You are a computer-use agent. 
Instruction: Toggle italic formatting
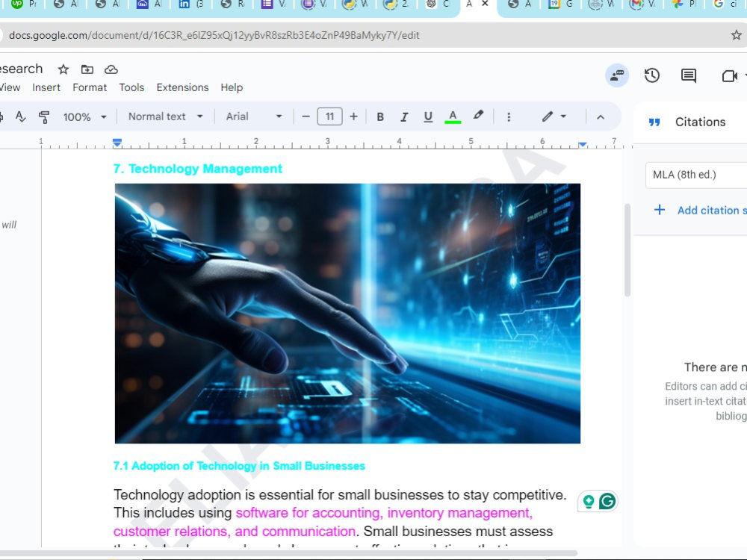[404, 116]
